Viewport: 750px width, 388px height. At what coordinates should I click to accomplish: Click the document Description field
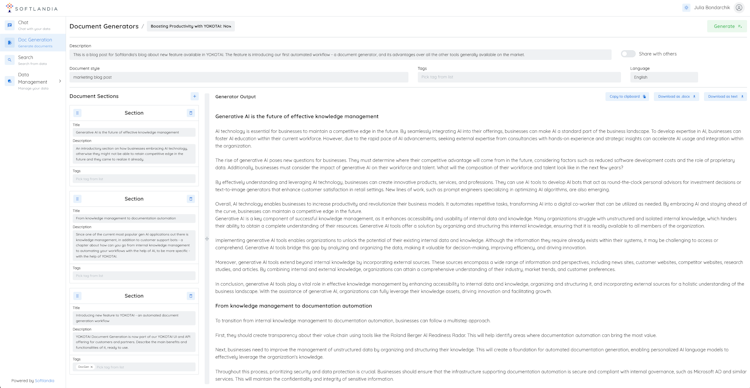coord(340,55)
